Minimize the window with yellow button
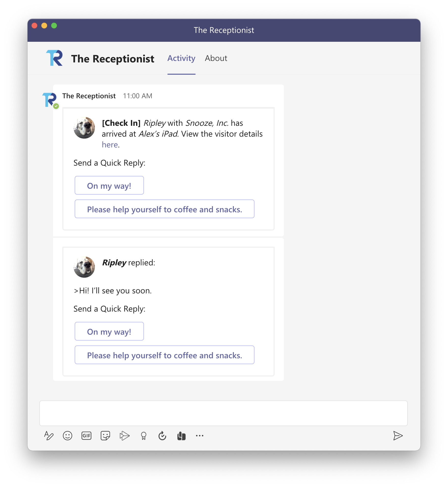The image size is (448, 487). pos(44,26)
